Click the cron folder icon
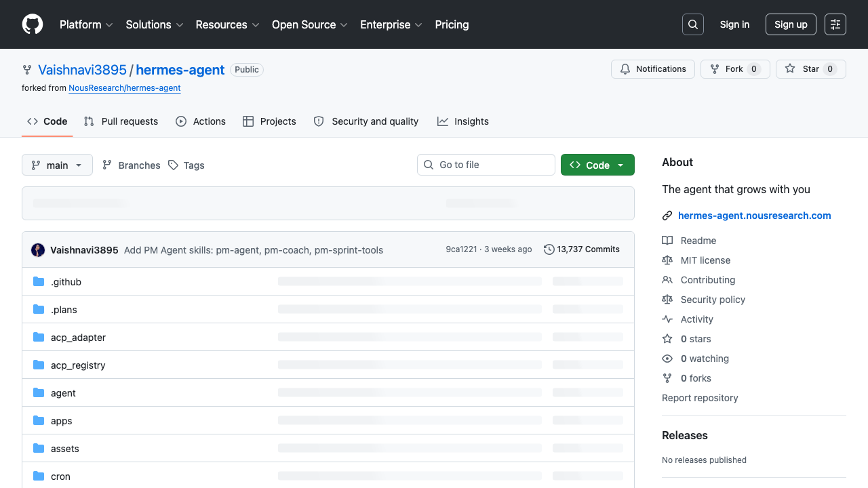The image size is (868, 488). pyautogui.click(x=39, y=476)
